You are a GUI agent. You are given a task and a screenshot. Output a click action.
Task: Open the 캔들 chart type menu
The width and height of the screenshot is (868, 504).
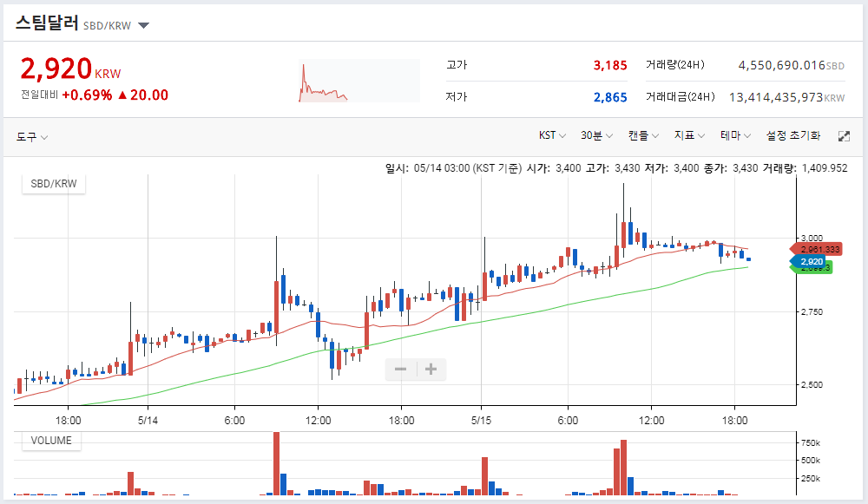pos(642,135)
